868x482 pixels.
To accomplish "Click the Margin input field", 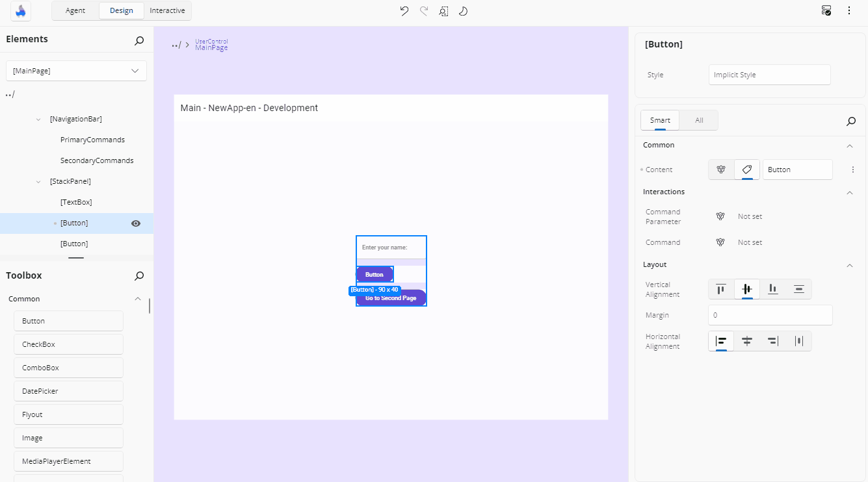I will click(x=770, y=315).
